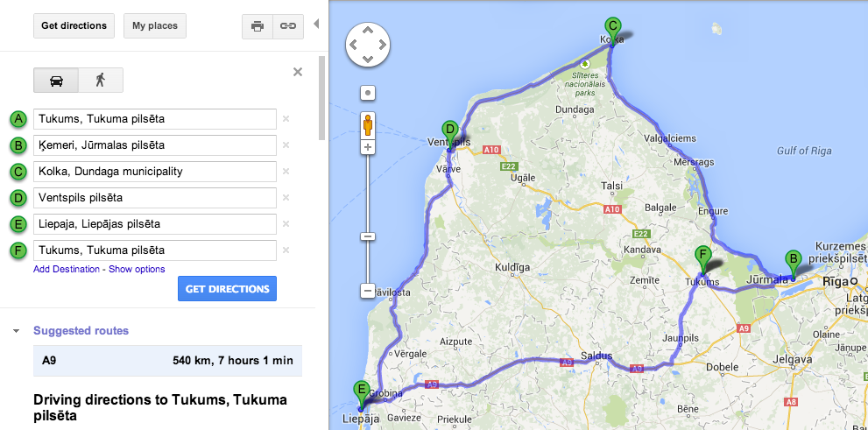Select the driving (car) travel mode
The height and width of the screenshot is (430, 868).
coord(56,81)
